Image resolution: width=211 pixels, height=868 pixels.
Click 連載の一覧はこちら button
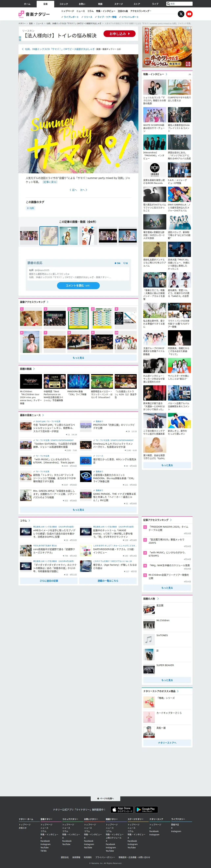(x=108, y=581)
